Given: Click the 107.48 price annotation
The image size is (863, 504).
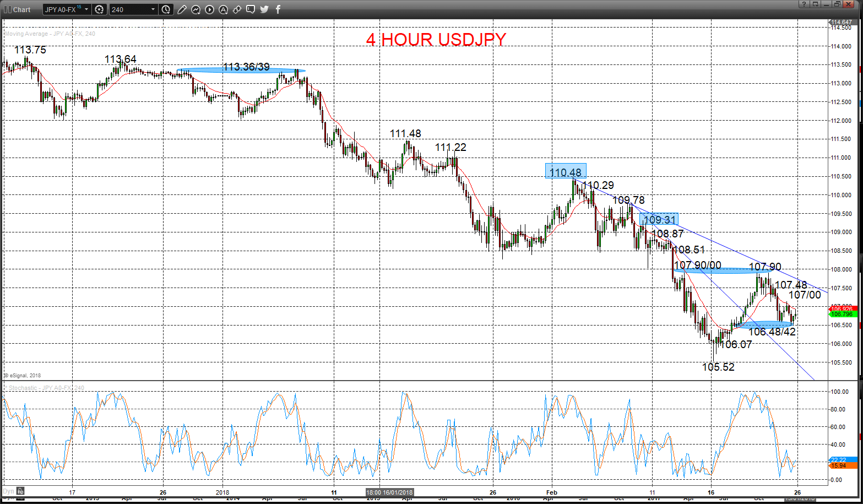Looking at the screenshot, I should tap(791, 285).
